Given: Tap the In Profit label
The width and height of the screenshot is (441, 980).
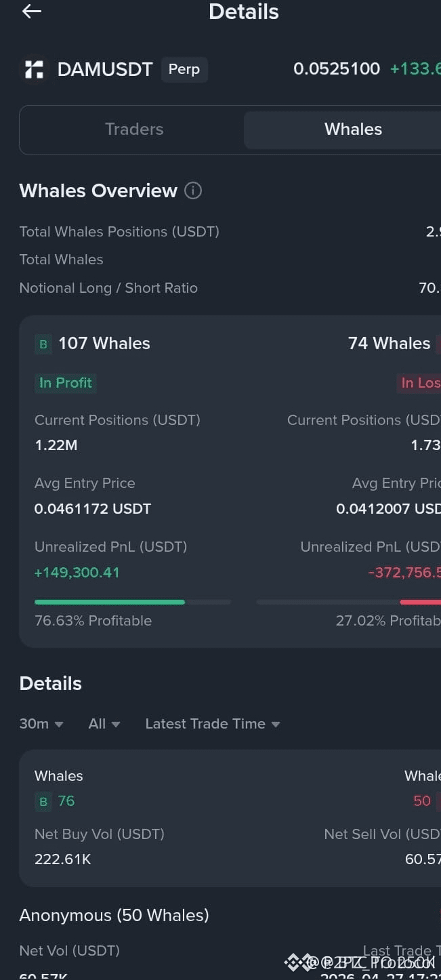Looking at the screenshot, I should (x=66, y=383).
